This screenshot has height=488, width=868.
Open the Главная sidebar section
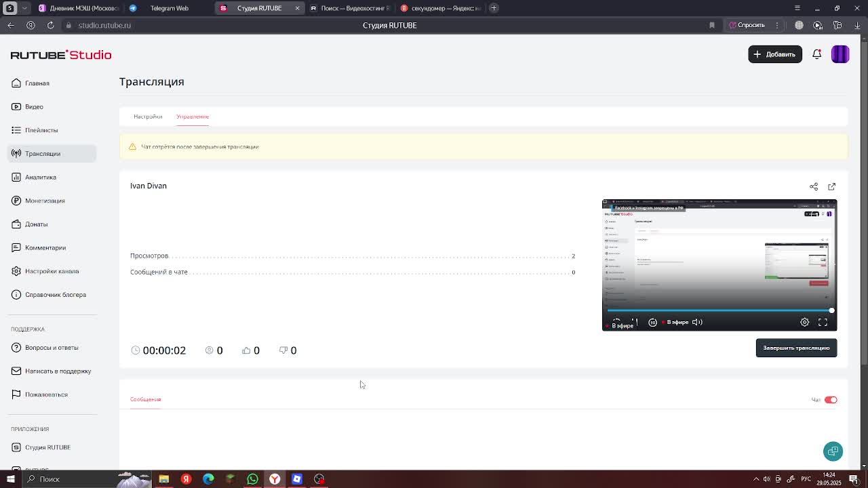[x=37, y=83]
